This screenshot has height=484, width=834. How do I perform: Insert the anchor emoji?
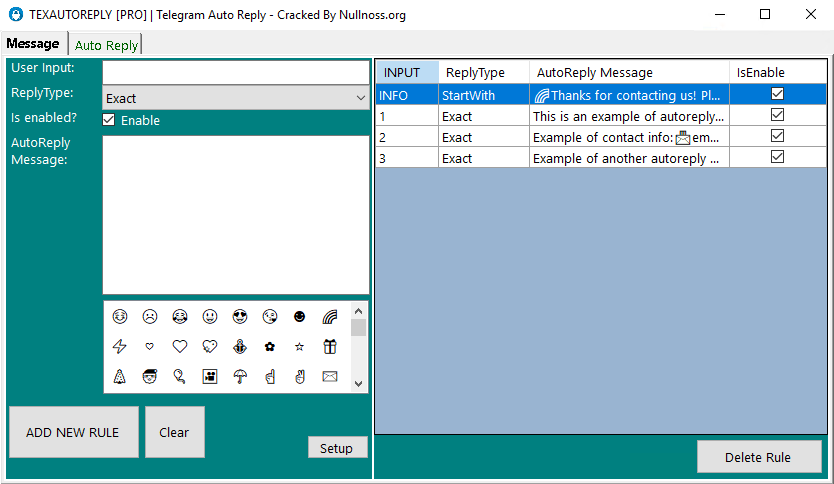(240, 347)
